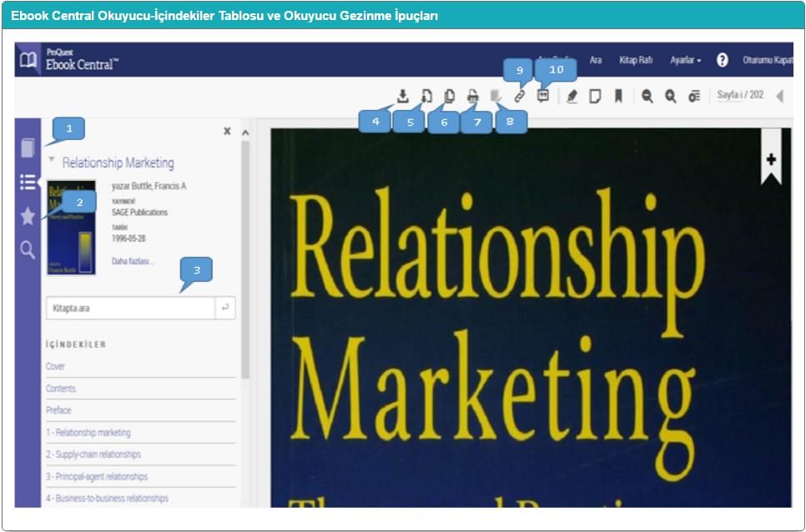806x532 pixels.
Task: Open Ara in top navigation
Action: coord(596,60)
